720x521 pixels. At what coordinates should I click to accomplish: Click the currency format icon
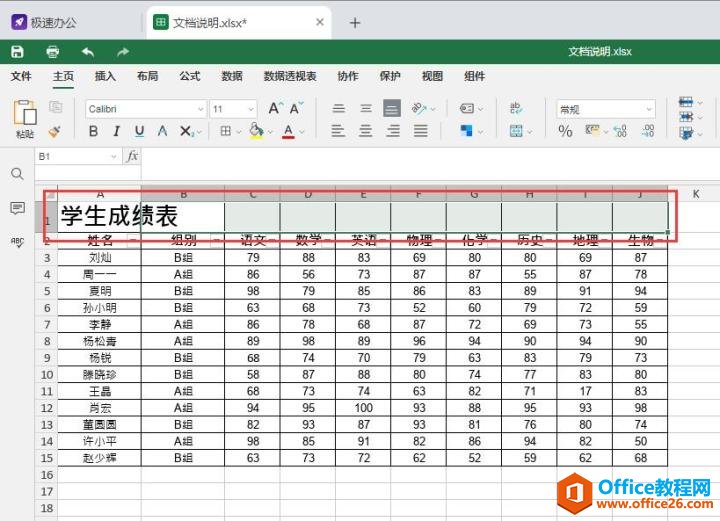tap(592, 131)
